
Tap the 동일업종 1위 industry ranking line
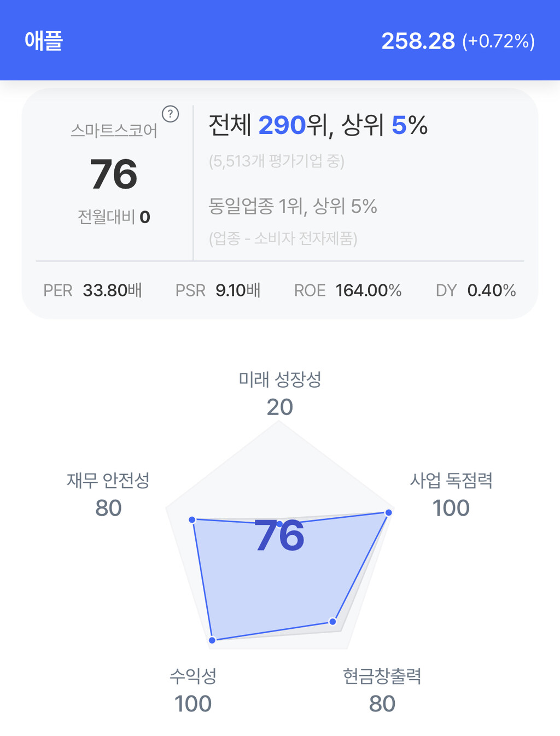[x=293, y=206]
